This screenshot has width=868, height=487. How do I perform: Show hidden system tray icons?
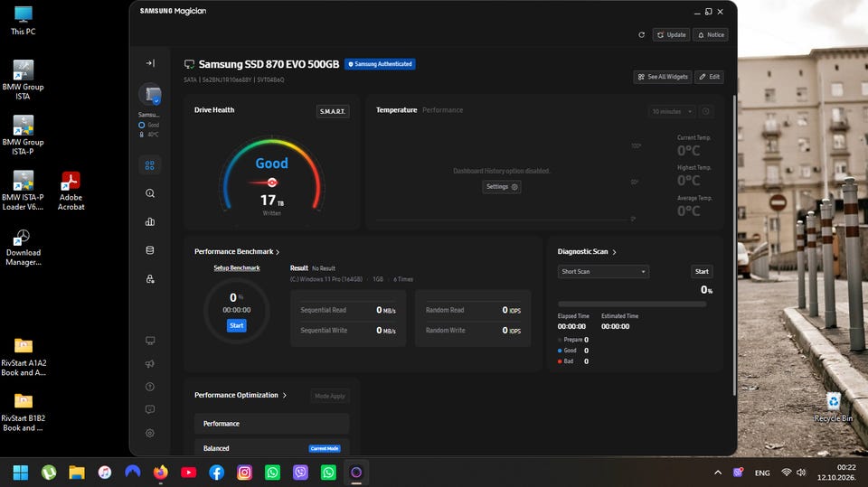pyautogui.click(x=718, y=473)
